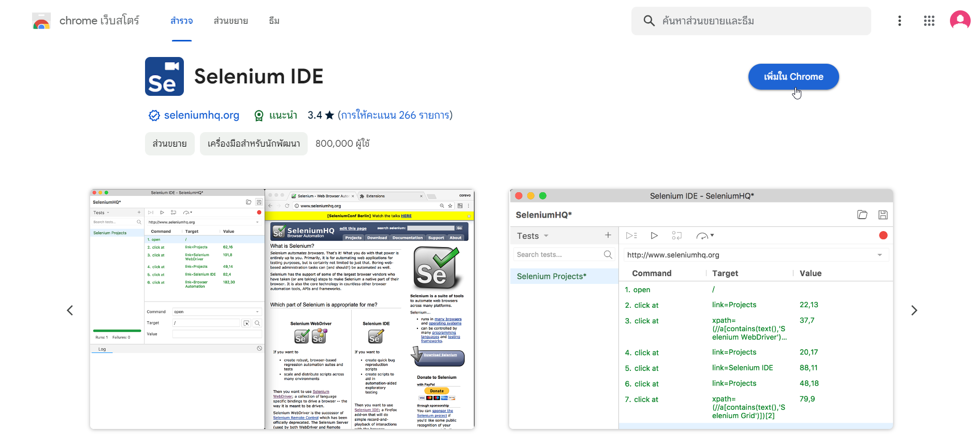Screen dimensions: 980x444
Task: Expand the http://www.seleniumhq.org URL dropdown arrow
Action: coord(880,255)
